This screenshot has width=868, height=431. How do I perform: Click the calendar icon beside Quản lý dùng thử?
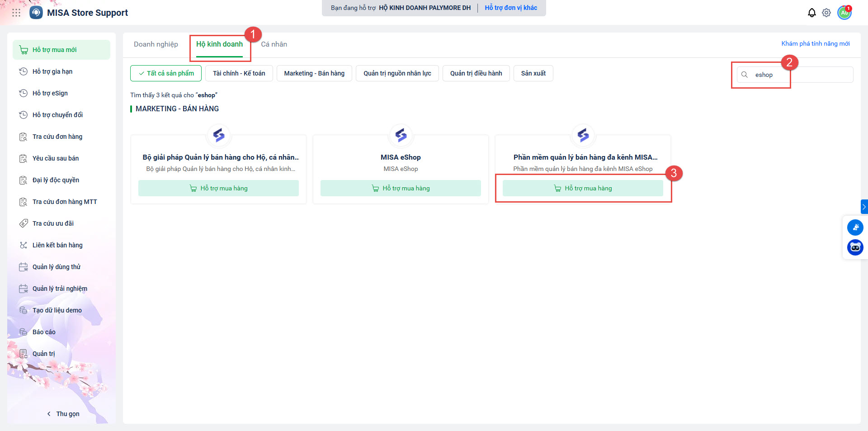click(24, 267)
